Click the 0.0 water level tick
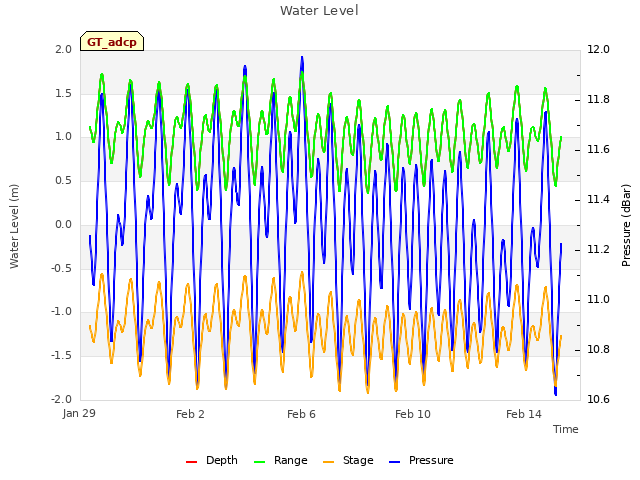This screenshot has height=480, width=640. (64, 224)
